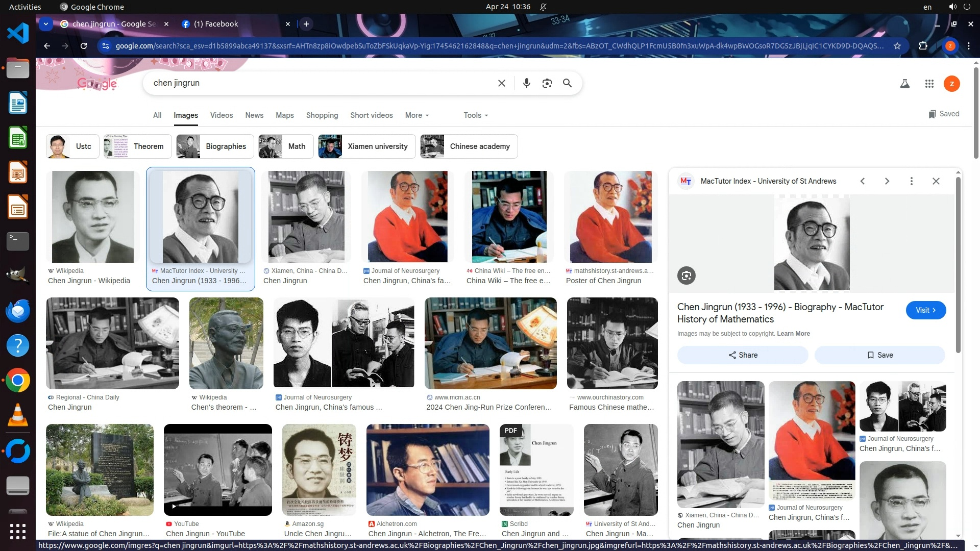Expand the Tools dropdown
The image size is (980, 551).
[475, 115]
